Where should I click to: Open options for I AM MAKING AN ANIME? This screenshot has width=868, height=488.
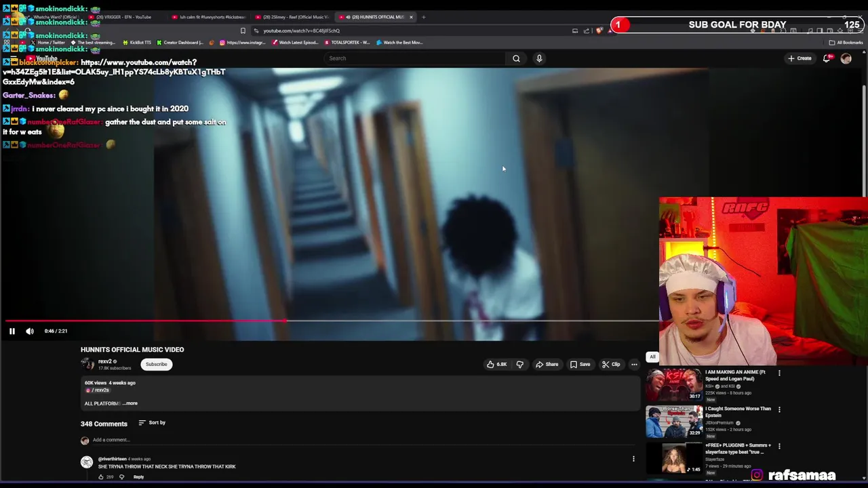click(779, 373)
